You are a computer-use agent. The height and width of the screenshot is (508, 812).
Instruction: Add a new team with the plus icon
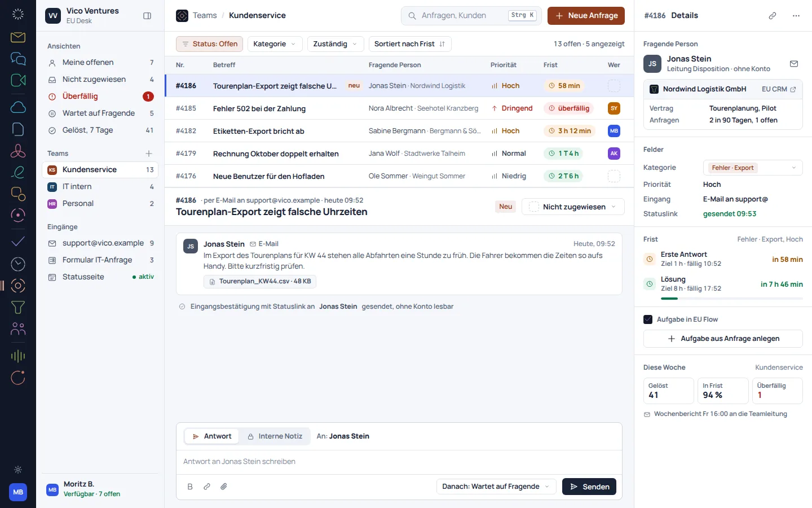click(x=149, y=154)
